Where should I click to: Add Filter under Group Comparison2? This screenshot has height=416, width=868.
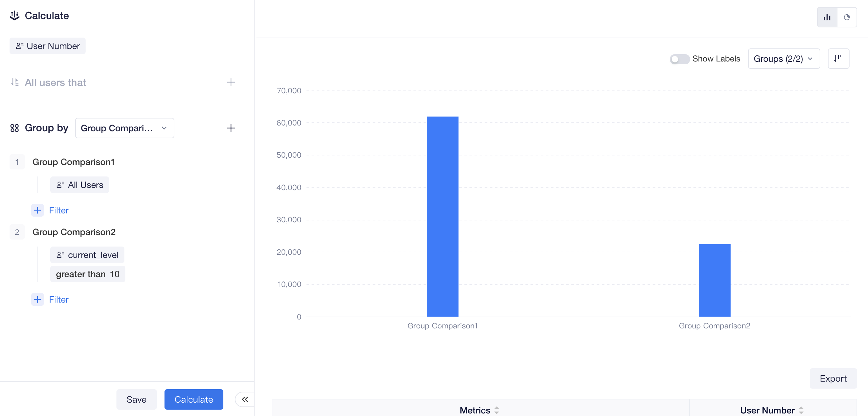pos(50,300)
